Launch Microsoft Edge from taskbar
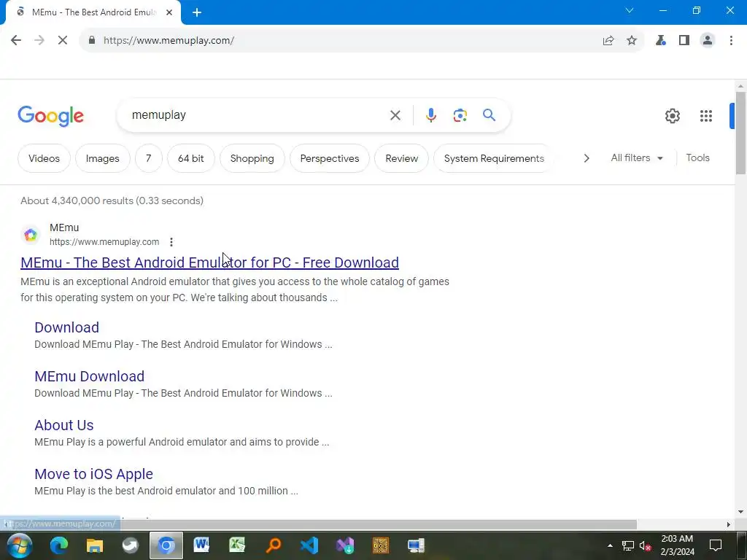Screen dimensions: 747x560 pos(59,545)
